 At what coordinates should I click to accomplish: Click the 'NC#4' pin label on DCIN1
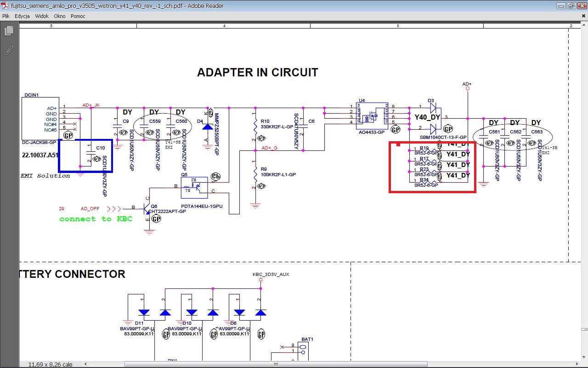tap(51, 125)
